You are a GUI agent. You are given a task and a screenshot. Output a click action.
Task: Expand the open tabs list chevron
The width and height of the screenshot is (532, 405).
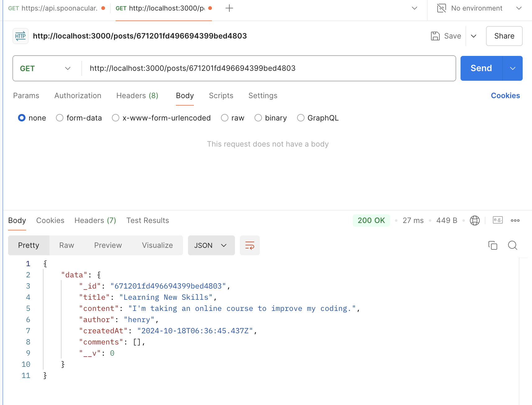tap(415, 8)
